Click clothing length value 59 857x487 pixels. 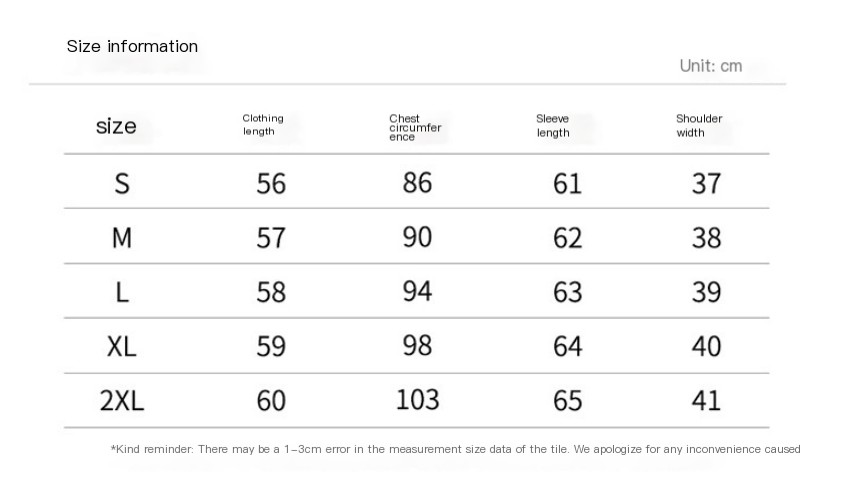271,347
